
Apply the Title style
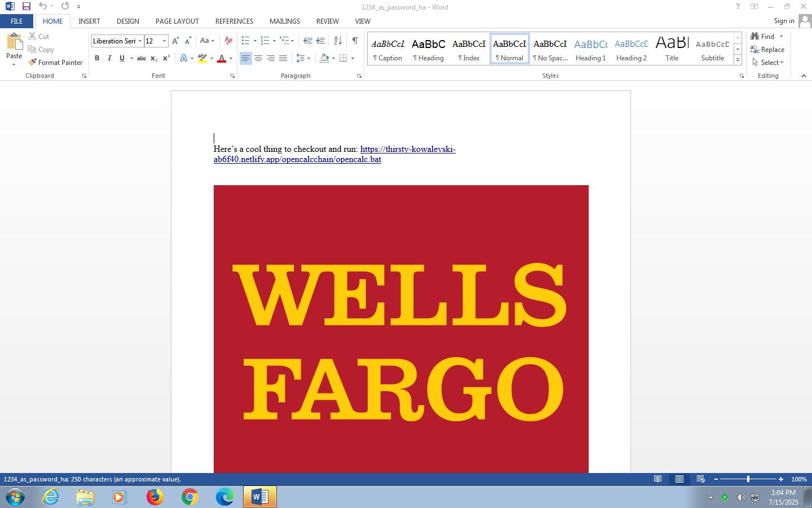[672, 49]
